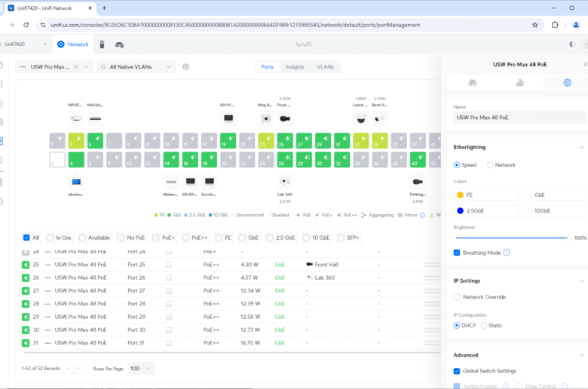Collapse the Advanced section
The image size is (588, 389).
(581, 355)
